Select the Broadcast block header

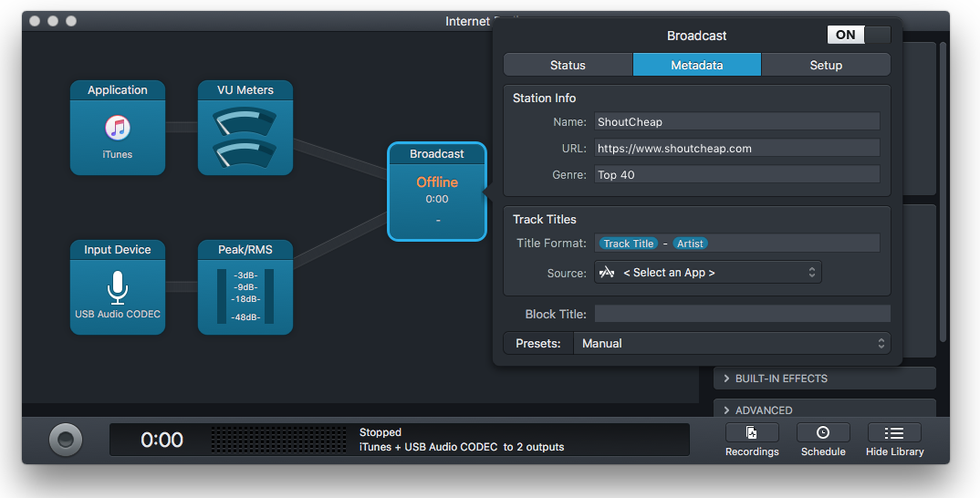(437, 154)
